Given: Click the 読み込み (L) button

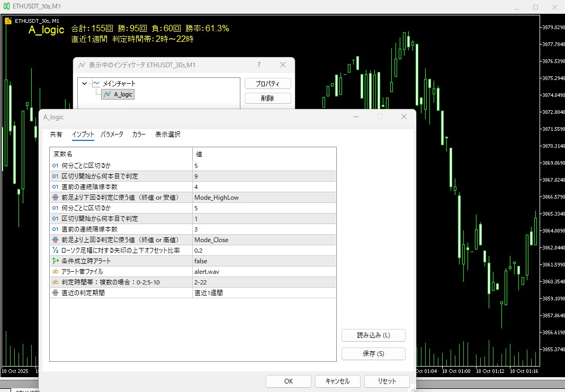Looking at the screenshot, I should 373,335.
